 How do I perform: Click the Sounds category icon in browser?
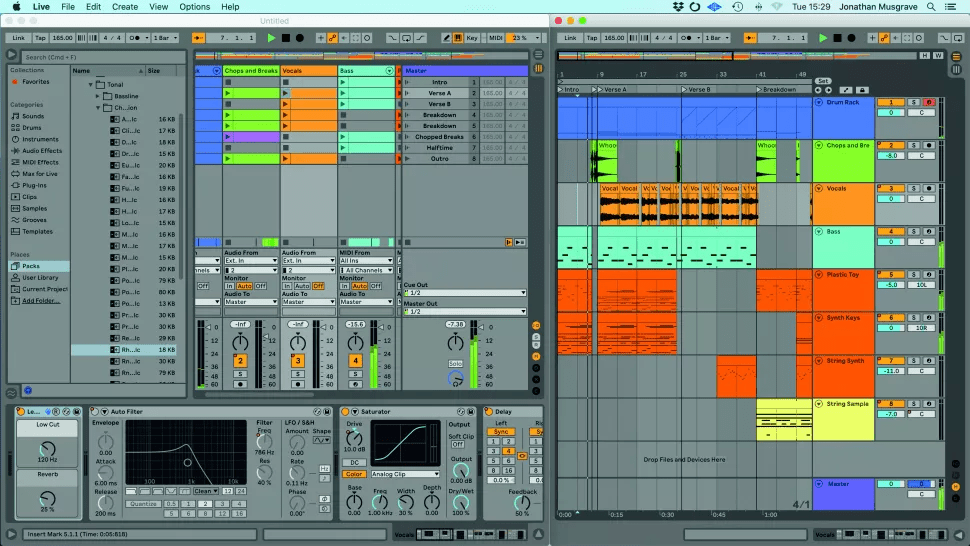click(x=15, y=116)
